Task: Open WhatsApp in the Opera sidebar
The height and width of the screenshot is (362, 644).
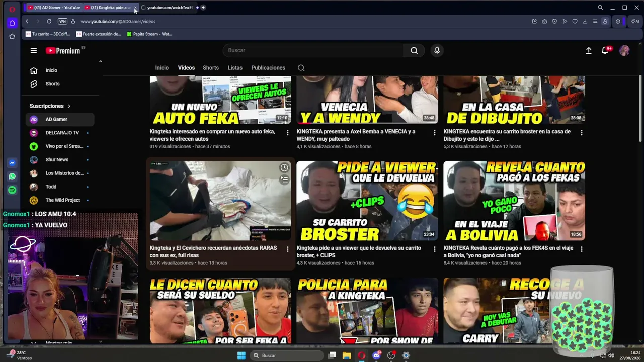Action: [x=12, y=176]
